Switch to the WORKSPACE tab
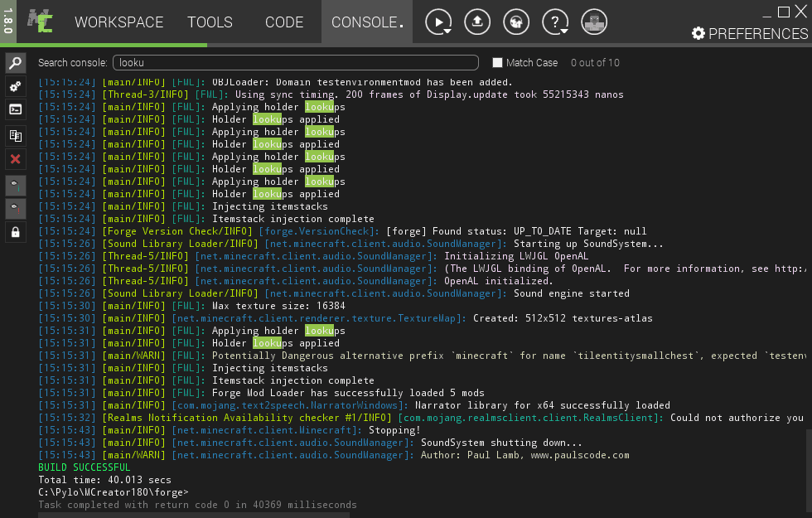 click(x=118, y=22)
